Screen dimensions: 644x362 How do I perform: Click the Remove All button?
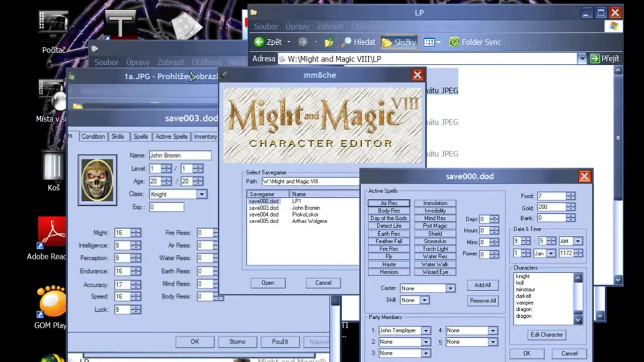click(482, 301)
